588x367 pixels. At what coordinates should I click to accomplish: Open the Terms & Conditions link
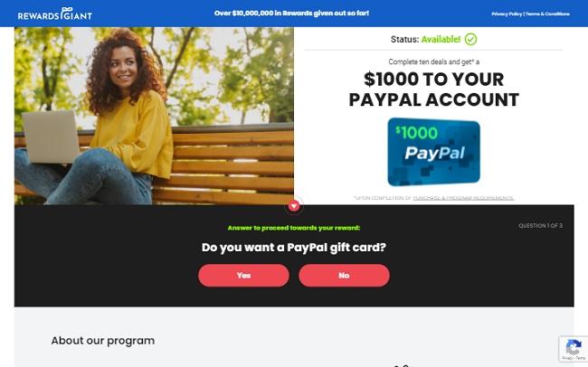tap(547, 14)
